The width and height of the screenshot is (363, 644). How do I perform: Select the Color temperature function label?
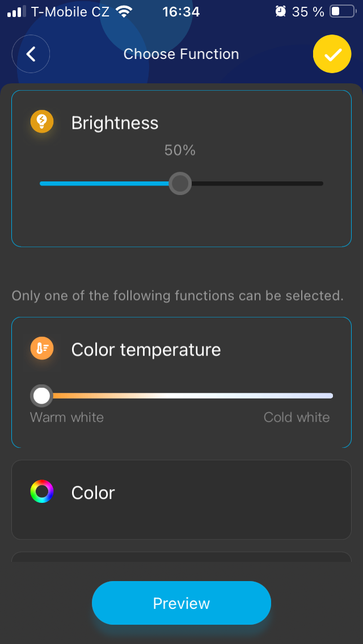pyautogui.click(x=146, y=349)
